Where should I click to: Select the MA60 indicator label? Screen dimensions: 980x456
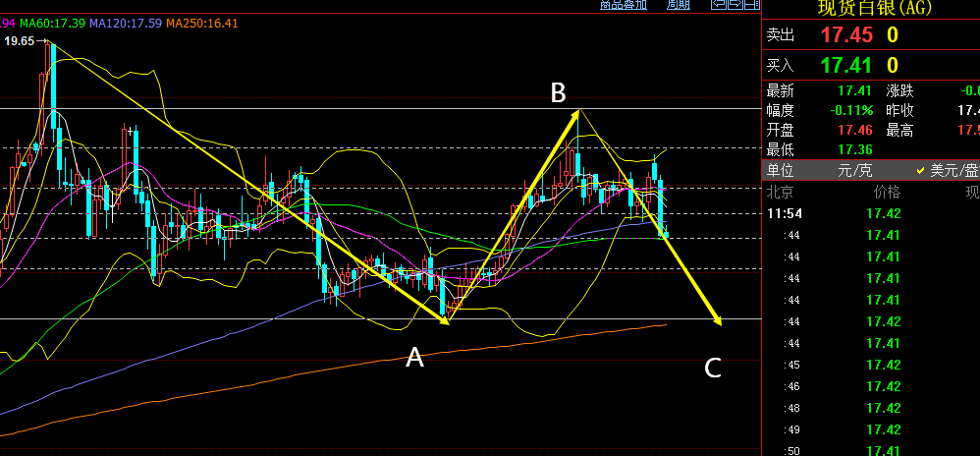pos(52,23)
